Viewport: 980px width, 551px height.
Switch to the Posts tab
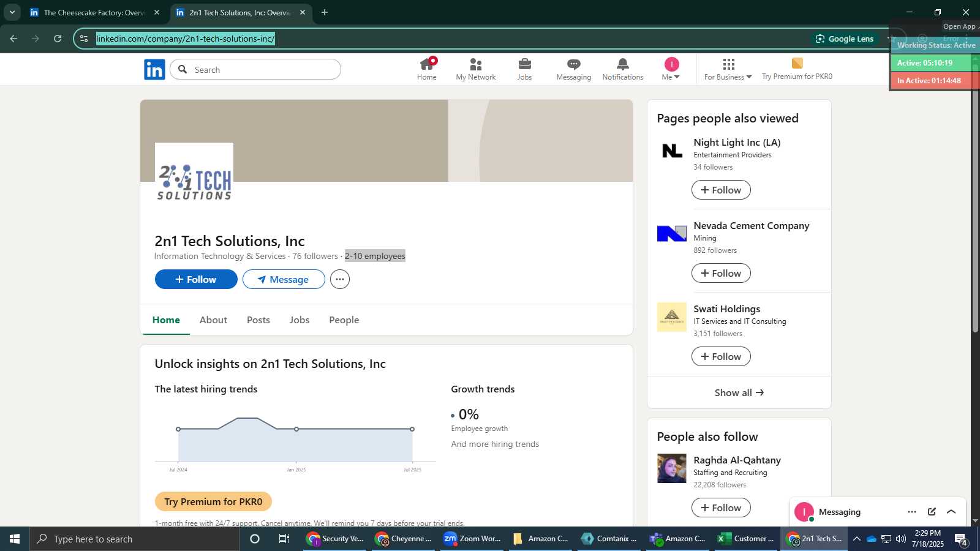258,320
